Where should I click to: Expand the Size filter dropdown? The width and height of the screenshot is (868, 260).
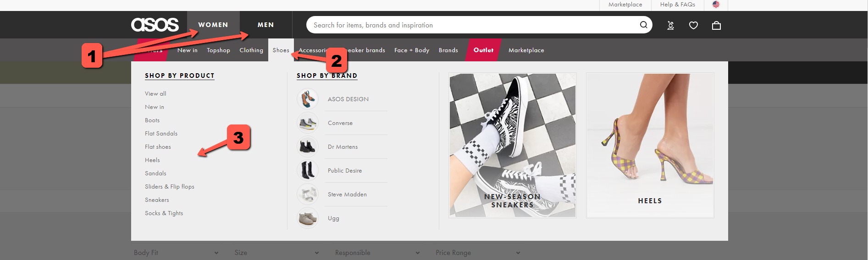tap(276, 253)
